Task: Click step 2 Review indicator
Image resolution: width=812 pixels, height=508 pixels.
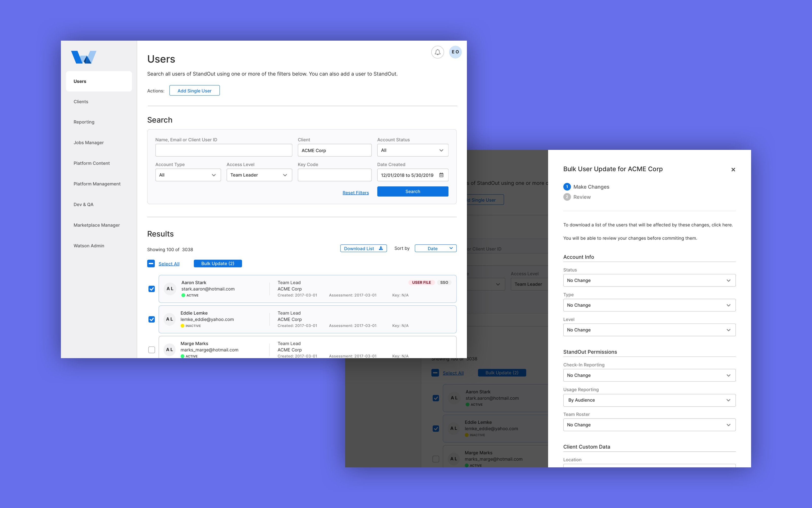Action: pyautogui.click(x=567, y=197)
